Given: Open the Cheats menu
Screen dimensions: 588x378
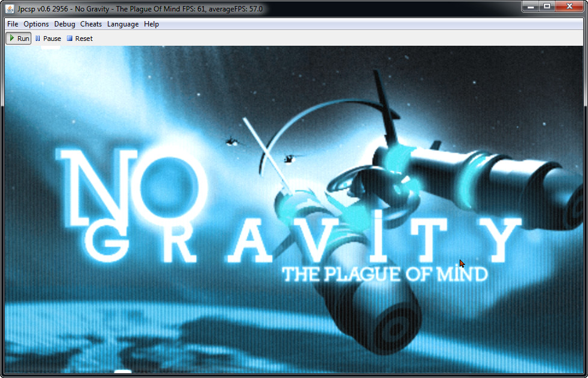Looking at the screenshot, I should pyautogui.click(x=91, y=24).
